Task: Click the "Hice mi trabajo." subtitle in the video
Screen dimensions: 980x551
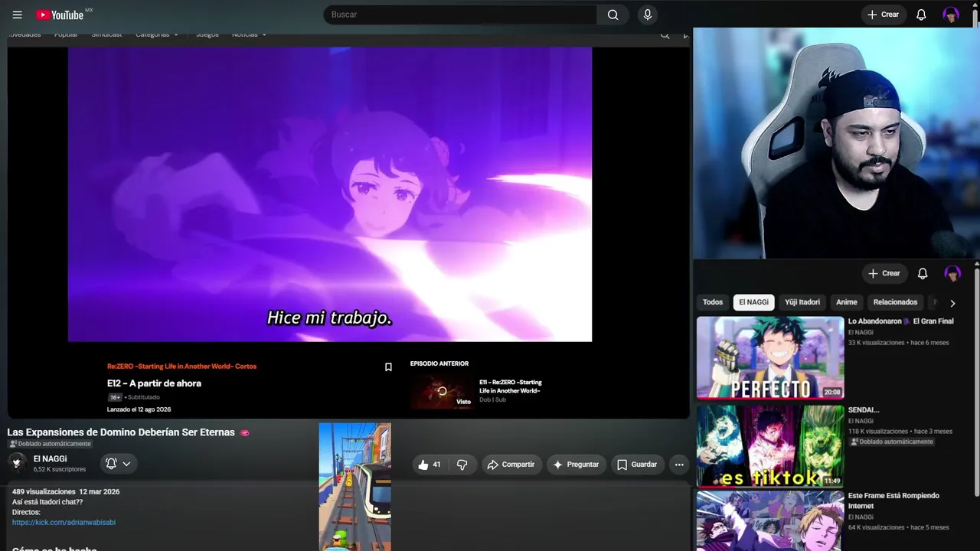Action: 329,318
